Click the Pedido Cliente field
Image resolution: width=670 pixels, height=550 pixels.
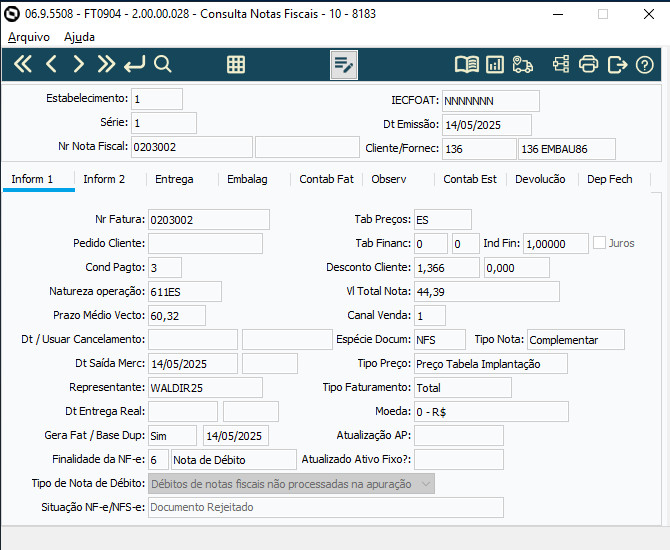tap(206, 244)
